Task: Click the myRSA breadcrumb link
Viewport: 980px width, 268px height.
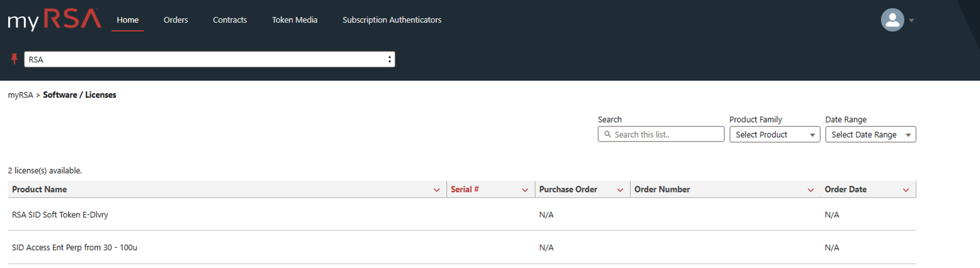Action: click(21, 95)
